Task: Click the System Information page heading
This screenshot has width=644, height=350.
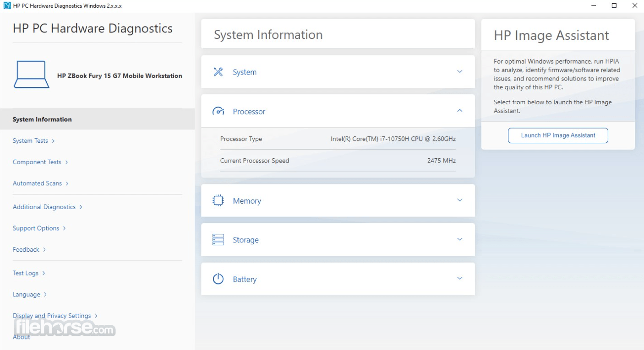Action: point(268,35)
